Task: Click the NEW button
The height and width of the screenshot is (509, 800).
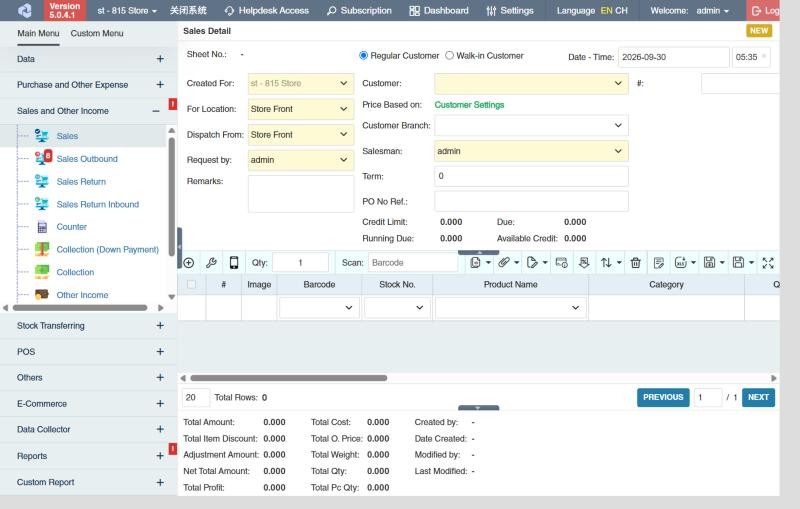Action: coord(759,31)
